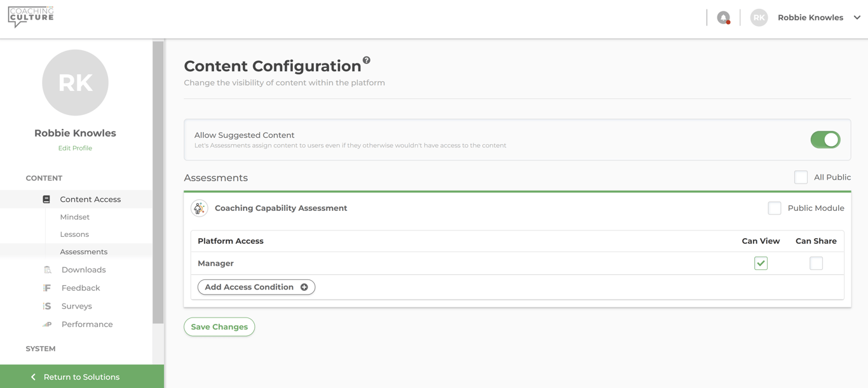Click the Downloads sidebar icon
Screen dimensions: 868x388
47,270
